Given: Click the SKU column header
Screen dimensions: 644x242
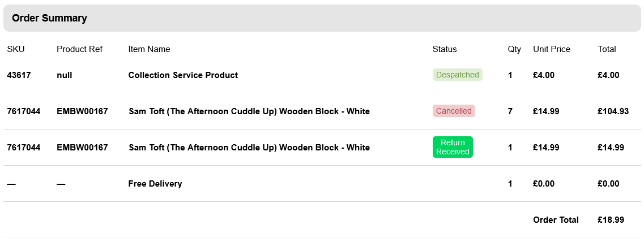Looking at the screenshot, I should click(x=16, y=49).
